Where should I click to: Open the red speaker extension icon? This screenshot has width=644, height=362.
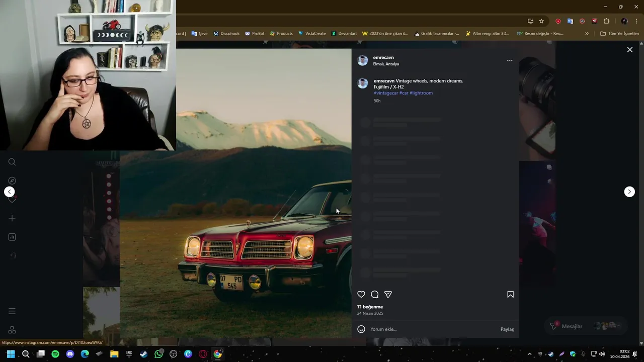pyautogui.click(x=594, y=21)
